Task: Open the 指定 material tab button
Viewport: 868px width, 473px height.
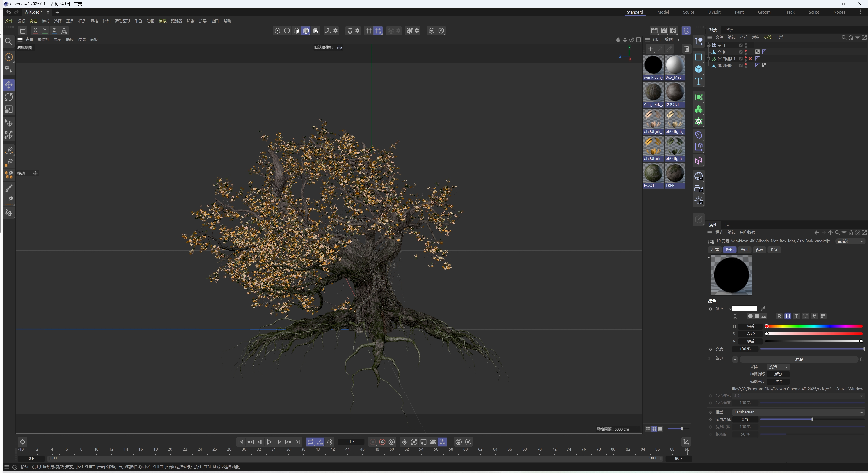Action: (774, 250)
